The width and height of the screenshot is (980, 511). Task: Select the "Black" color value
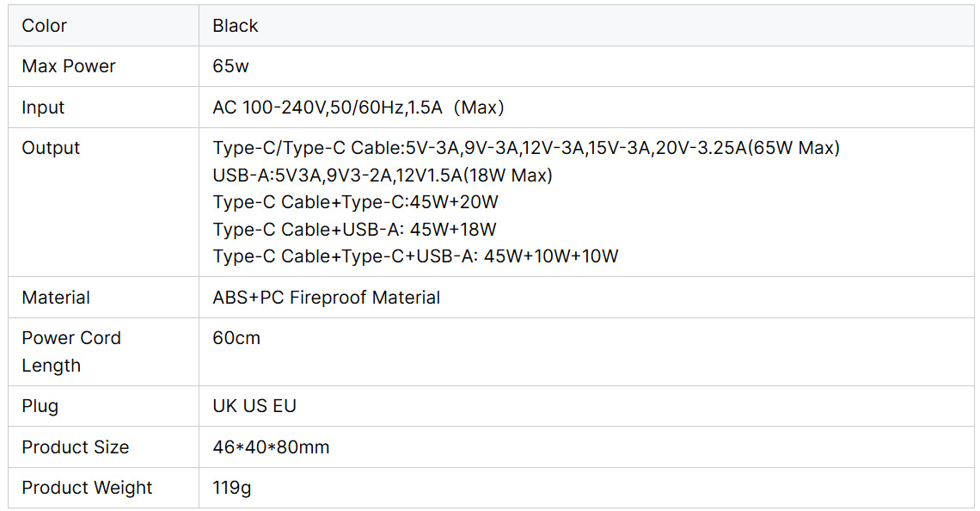[x=236, y=26]
